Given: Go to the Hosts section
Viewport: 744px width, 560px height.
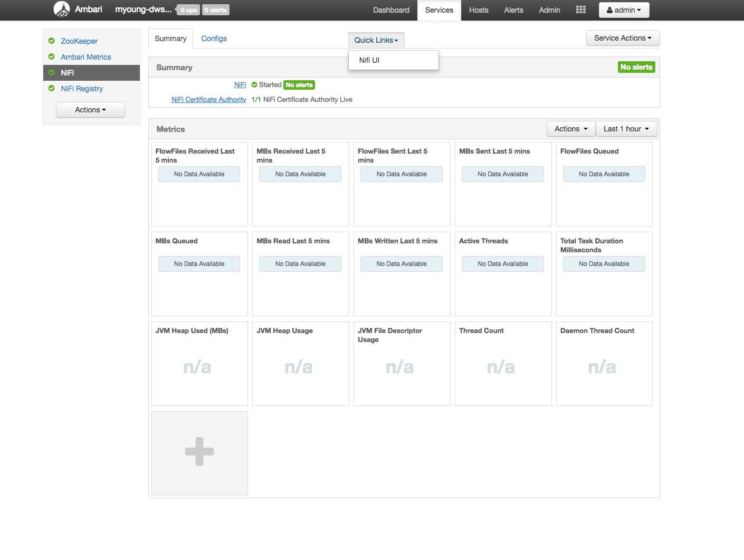Looking at the screenshot, I should (x=478, y=10).
